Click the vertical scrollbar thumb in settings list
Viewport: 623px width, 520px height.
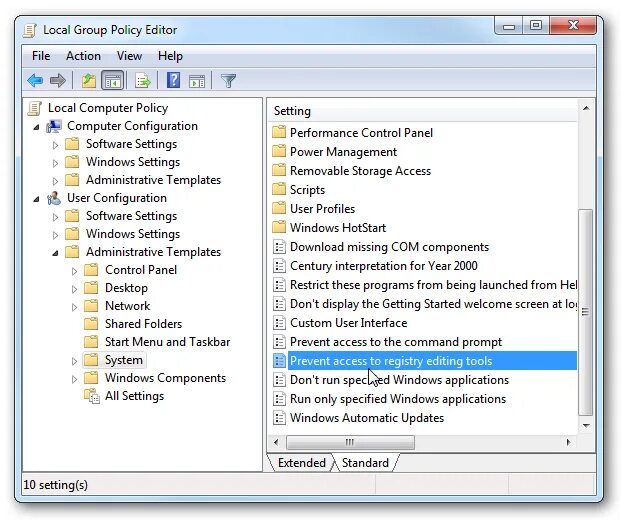point(586,312)
